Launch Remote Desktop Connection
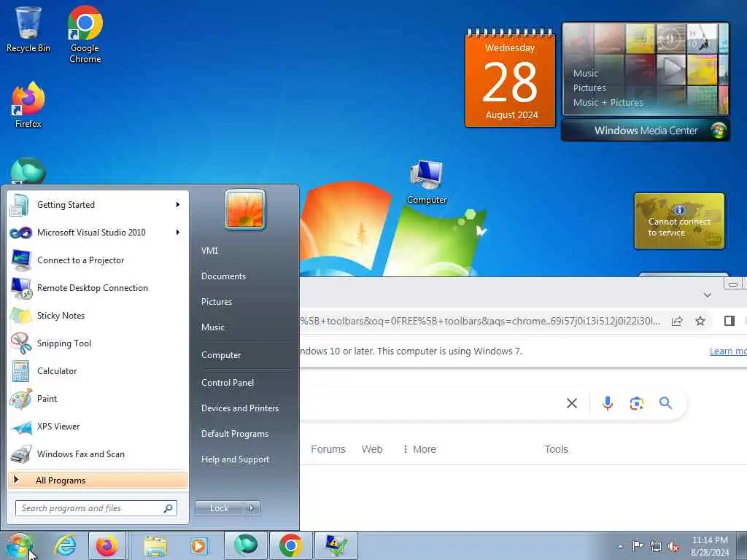This screenshot has width=747, height=560. [98, 287]
